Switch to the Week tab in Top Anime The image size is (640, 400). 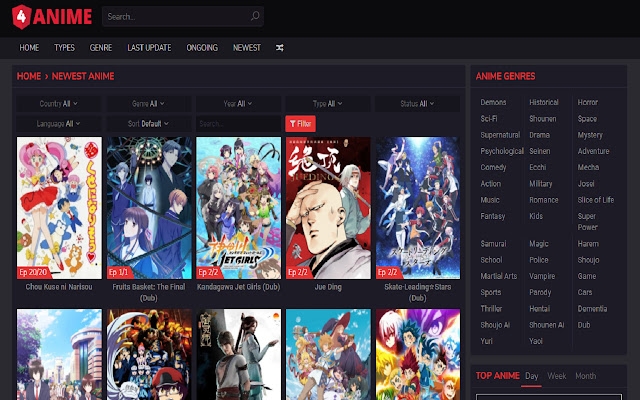click(556, 376)
